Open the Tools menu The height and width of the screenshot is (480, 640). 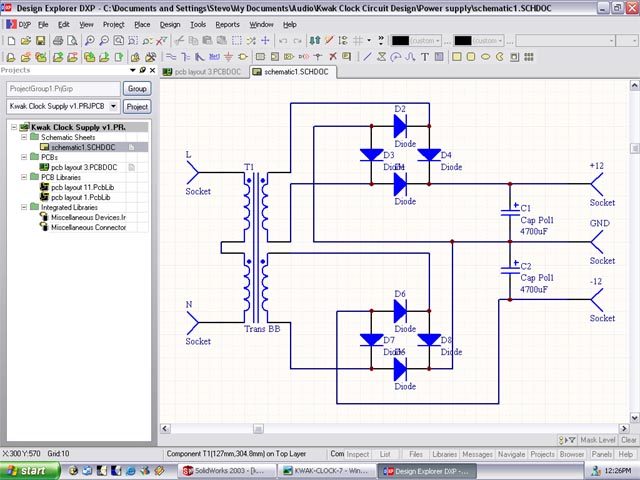[x=198, y=24]
